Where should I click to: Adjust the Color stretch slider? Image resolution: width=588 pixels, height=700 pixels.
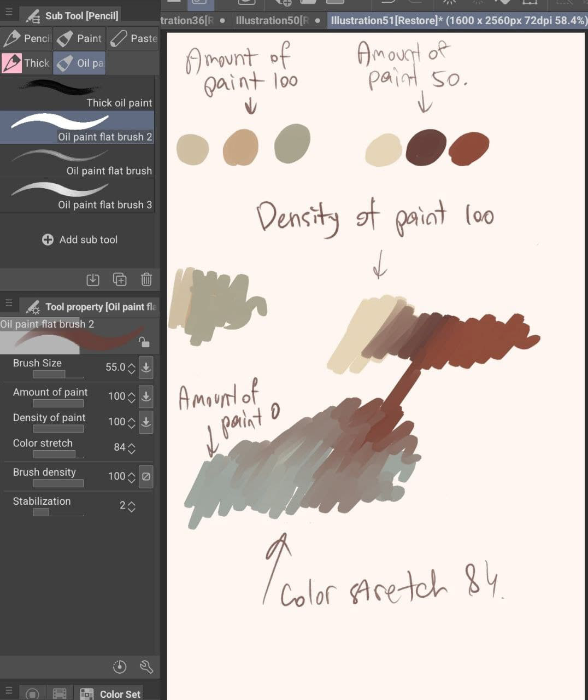coord(58,454)
